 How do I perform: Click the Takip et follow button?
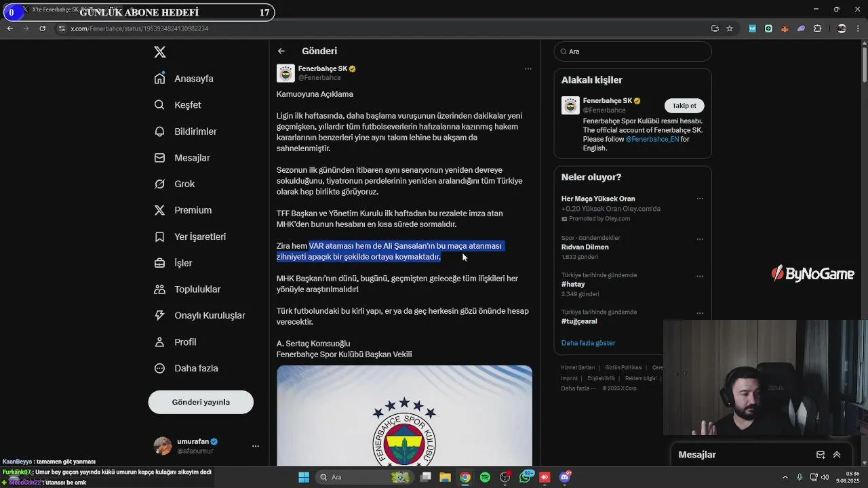(x=684, y=106)
